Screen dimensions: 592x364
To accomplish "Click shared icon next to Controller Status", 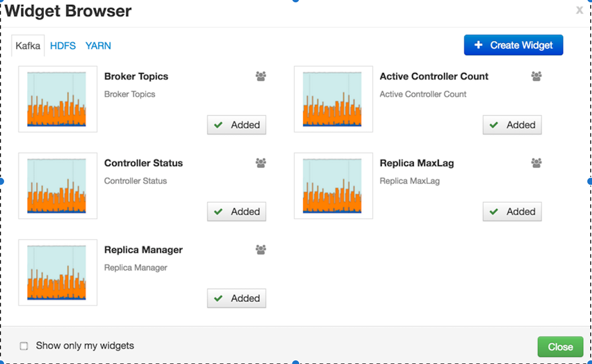I will pyautogui.click(x=261, y=162).
